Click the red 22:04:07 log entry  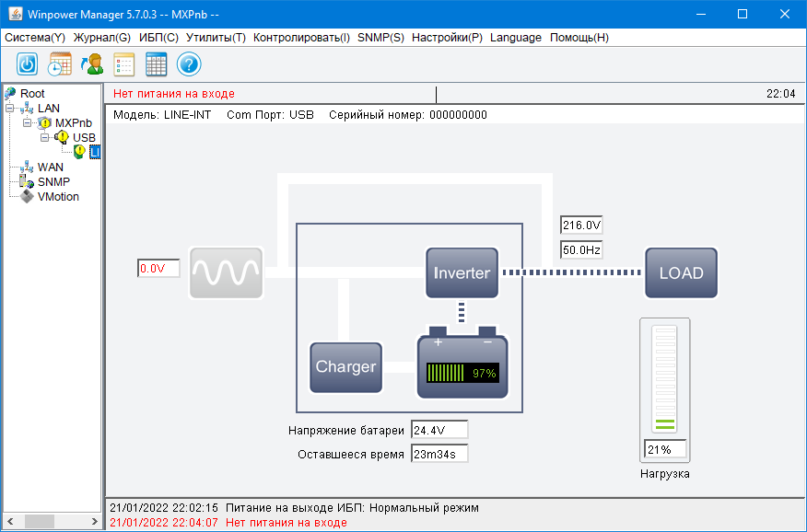pos(228,523)
